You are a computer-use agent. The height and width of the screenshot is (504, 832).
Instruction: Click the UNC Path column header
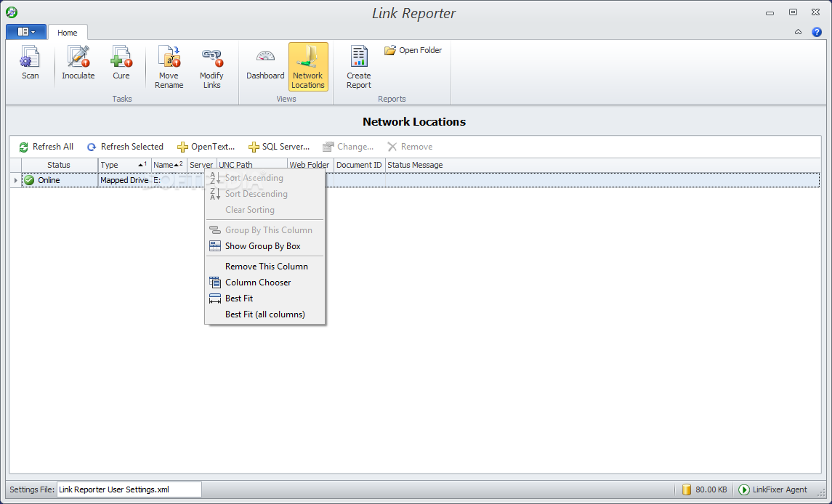coord(252,163)
